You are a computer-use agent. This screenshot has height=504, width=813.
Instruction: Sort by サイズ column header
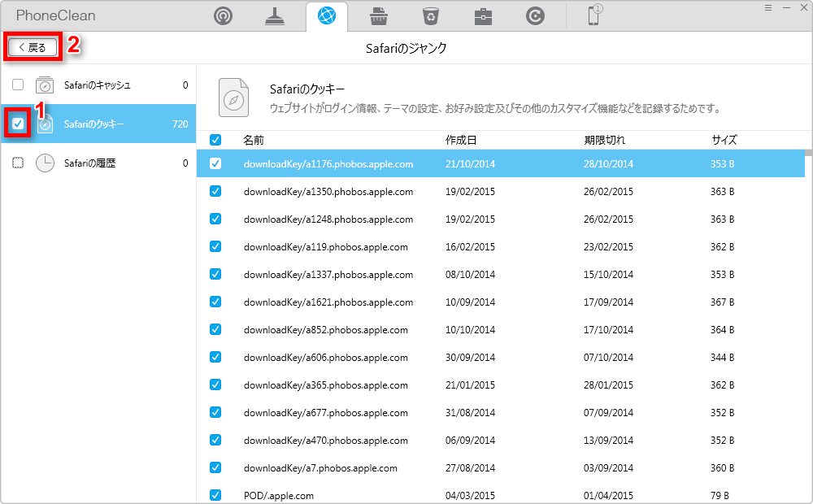[x=724, y=140]
